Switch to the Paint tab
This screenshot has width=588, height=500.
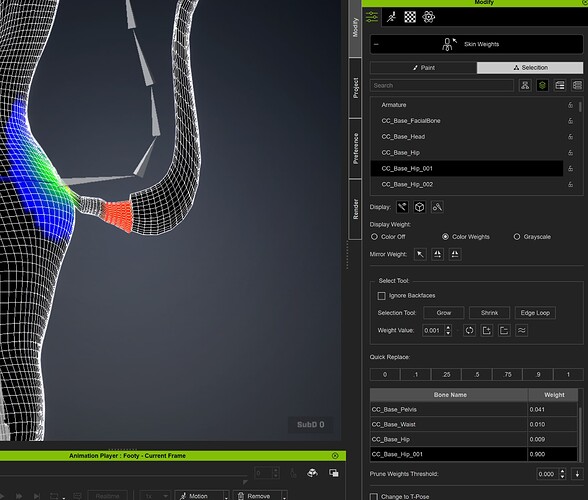click(x=423, y=68)
